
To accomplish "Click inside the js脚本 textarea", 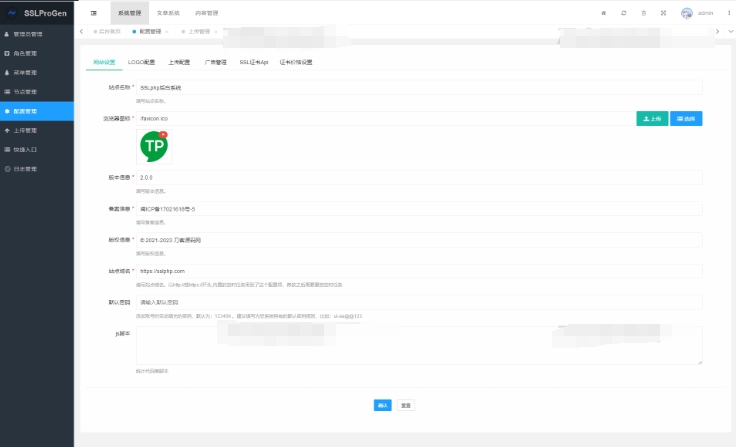I will 419,345.
